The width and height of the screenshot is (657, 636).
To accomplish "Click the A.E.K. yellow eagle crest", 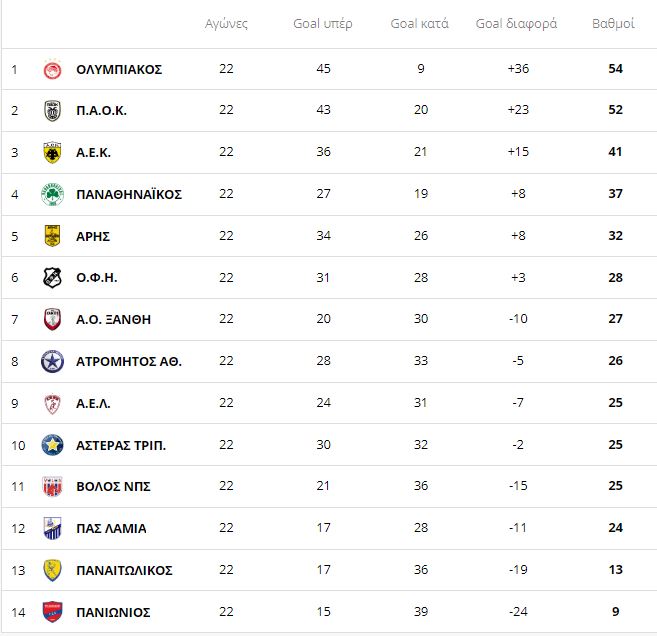I will (x=52, y=153).
